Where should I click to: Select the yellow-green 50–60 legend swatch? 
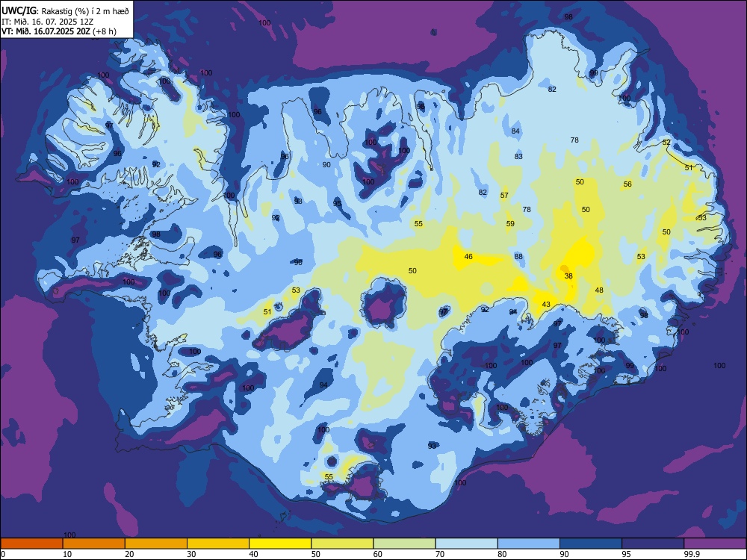(342, 544)
